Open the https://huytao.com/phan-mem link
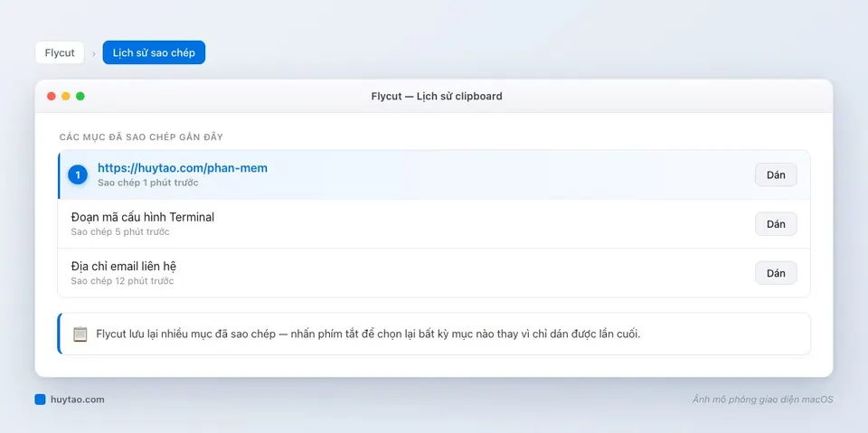This screenshot has height=433, width=868. click(183, 168)
